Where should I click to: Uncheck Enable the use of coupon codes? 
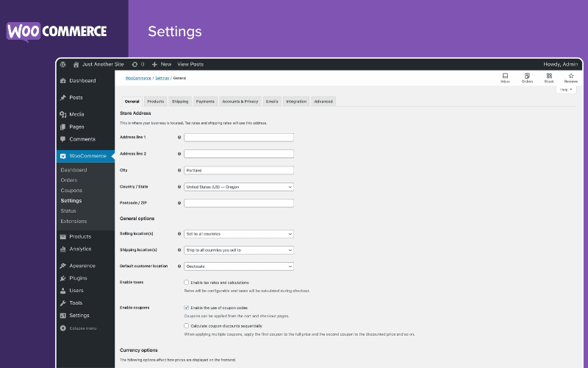[187, 308]
